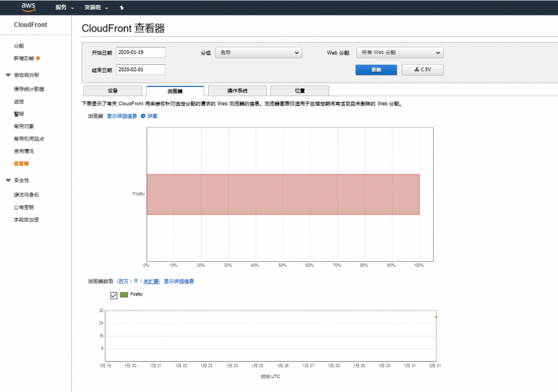Open 公有密钥 under 安全性
The image size is (558, 392).
tap(24, 207)
